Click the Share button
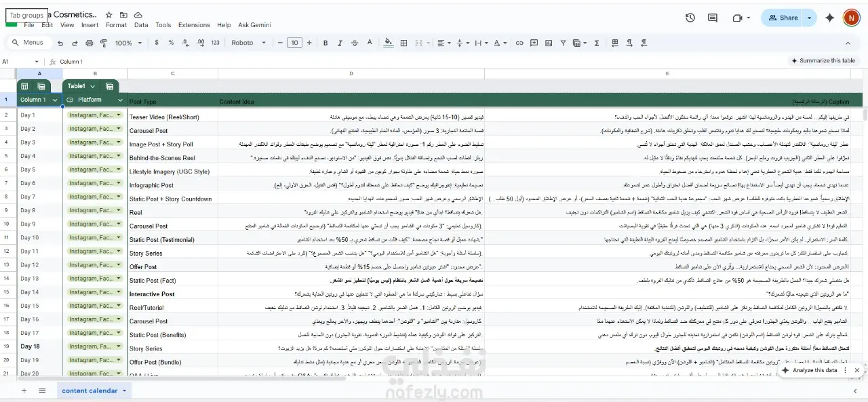Image resolution: width=868 pixels, height=402 pixels. point(783,18)
